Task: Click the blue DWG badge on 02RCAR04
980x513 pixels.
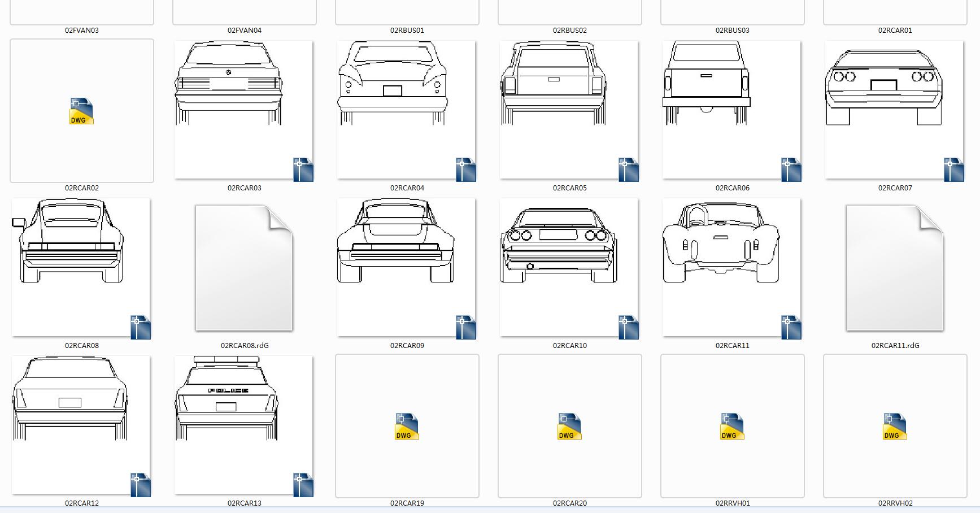Action: [466, 169]
